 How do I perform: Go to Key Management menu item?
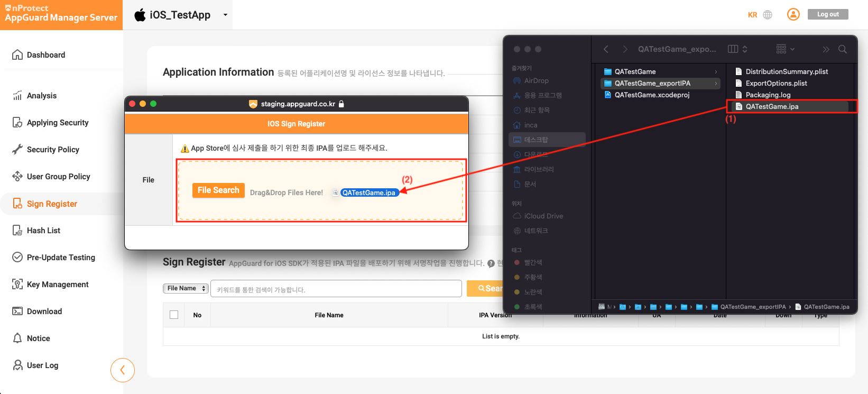(58, 285)
